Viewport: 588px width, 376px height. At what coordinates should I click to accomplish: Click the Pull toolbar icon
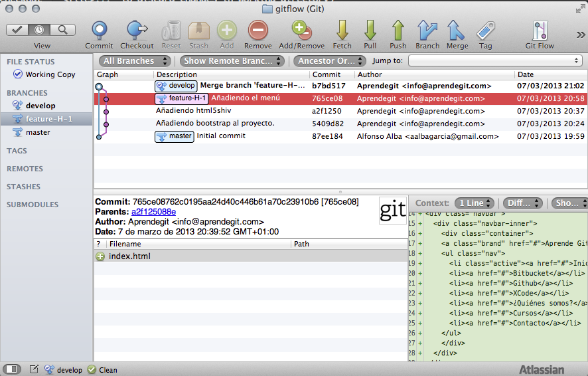pyautogui.click(x=370, y=31)
